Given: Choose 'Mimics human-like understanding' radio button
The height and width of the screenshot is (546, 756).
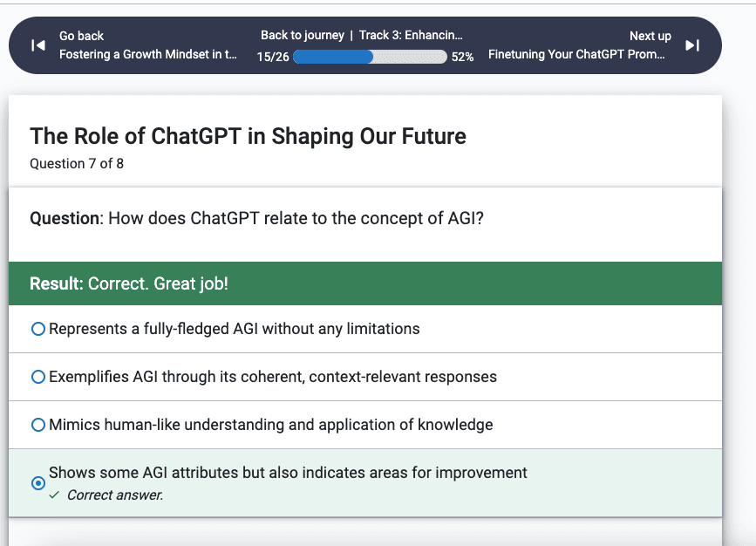Looking at the screenshot, I should click(x=38, y=425).
